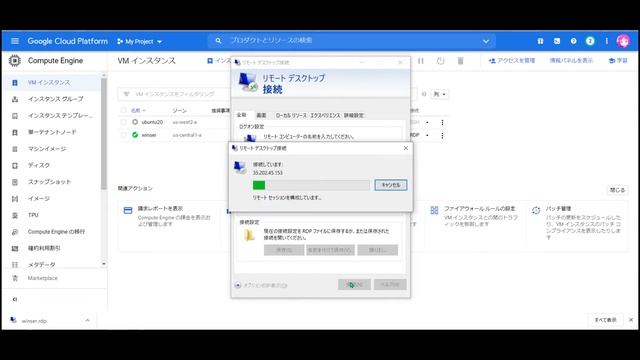
Task: Switch to the ローカル リソース tab
Action: 291,116
